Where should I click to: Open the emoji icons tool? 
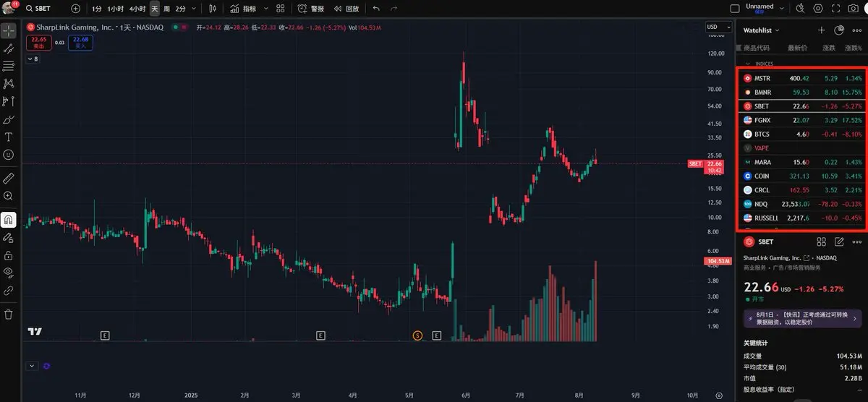(9, 155)
